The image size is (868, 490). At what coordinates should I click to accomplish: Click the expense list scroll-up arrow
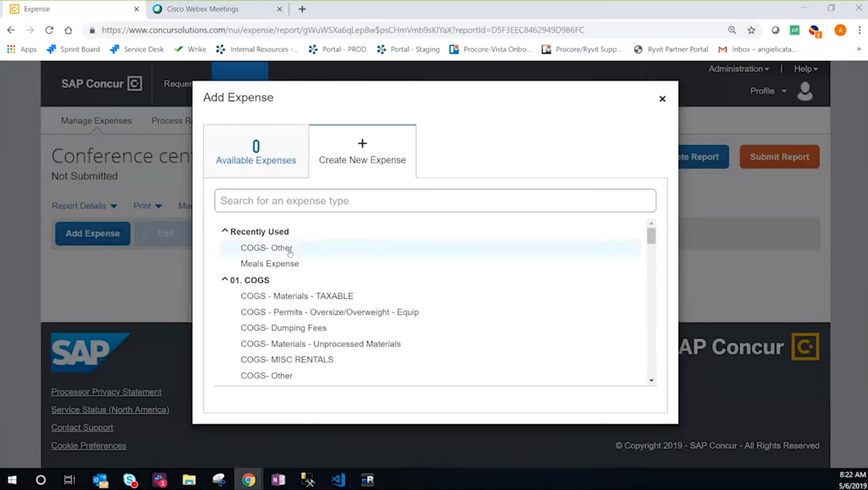pos(651,223)
